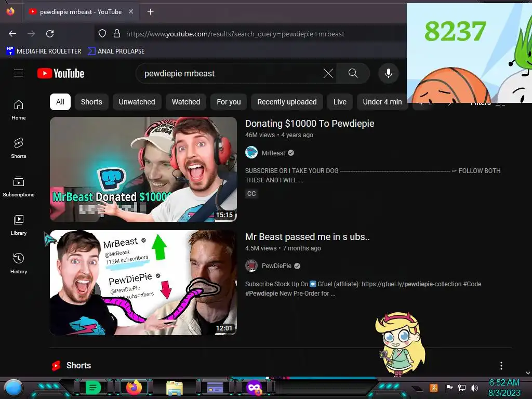
Task: Open the second bookmark next to MEDIAFIRE ROULETTER
Action: (116, 51)
